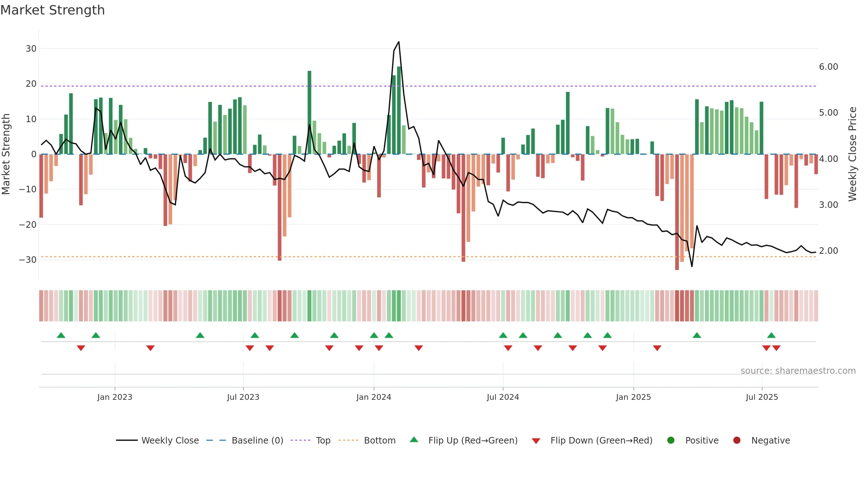This screenshot has height=488, width=868.
Task: Select the Jul 2025 x-axis label
Action: click(762, 397)
